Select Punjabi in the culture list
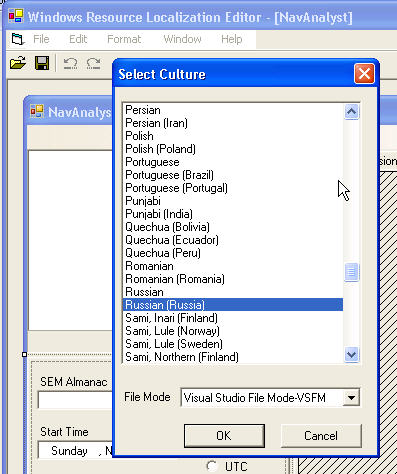Screen dimensions: 397x474 click(x=233, y=201)
